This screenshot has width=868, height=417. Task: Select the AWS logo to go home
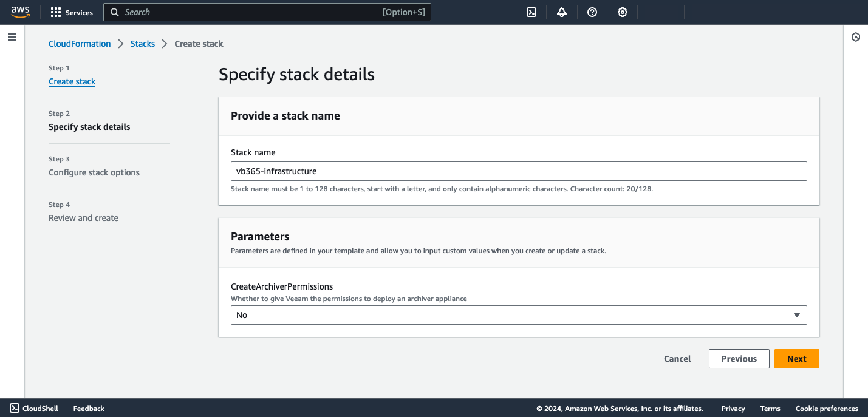[20, 12]
